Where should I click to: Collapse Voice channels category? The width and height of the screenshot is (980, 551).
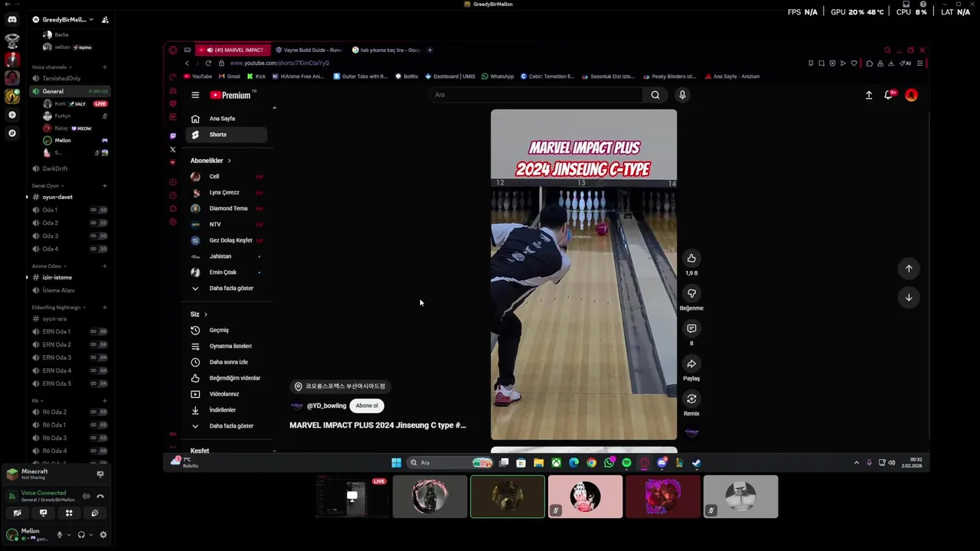pyautogui.click(x=52, y=67)
